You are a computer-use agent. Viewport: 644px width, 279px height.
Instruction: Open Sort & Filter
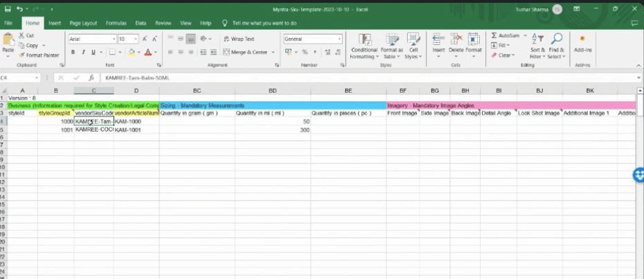click(537, 46)
